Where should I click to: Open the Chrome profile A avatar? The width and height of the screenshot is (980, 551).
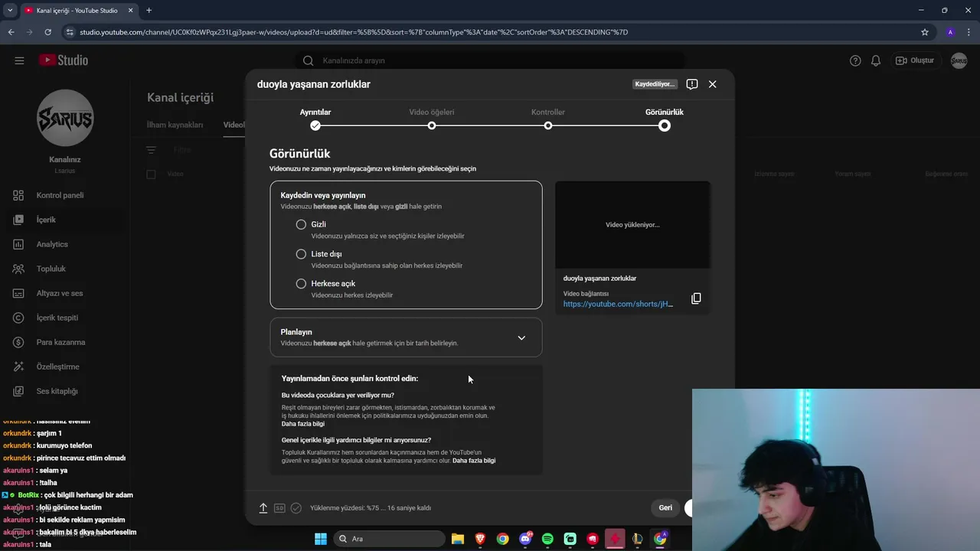(x=950, y=32)
